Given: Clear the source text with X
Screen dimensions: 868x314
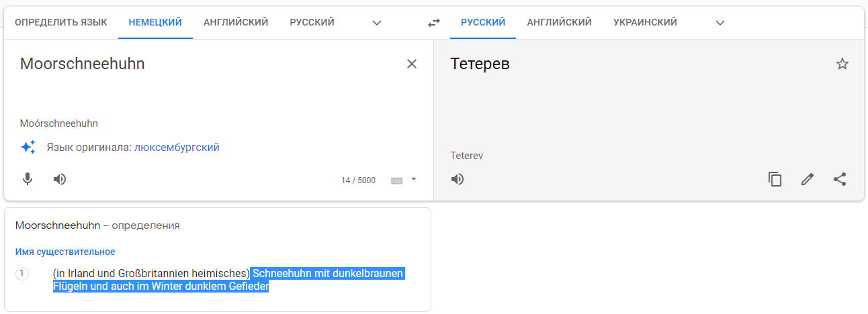Looking at the screenshot, I should [412, 64].
